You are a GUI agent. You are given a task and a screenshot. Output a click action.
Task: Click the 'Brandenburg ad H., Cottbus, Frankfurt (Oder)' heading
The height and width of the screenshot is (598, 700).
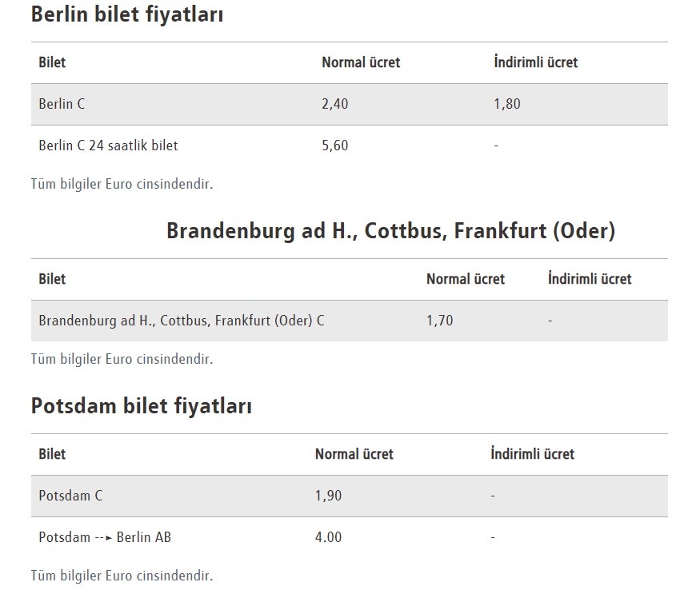(390, 231)
